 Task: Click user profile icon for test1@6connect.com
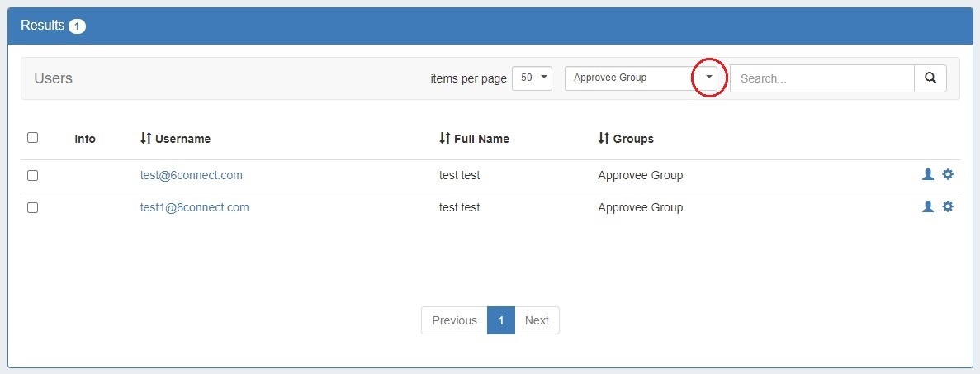(928, 206)
